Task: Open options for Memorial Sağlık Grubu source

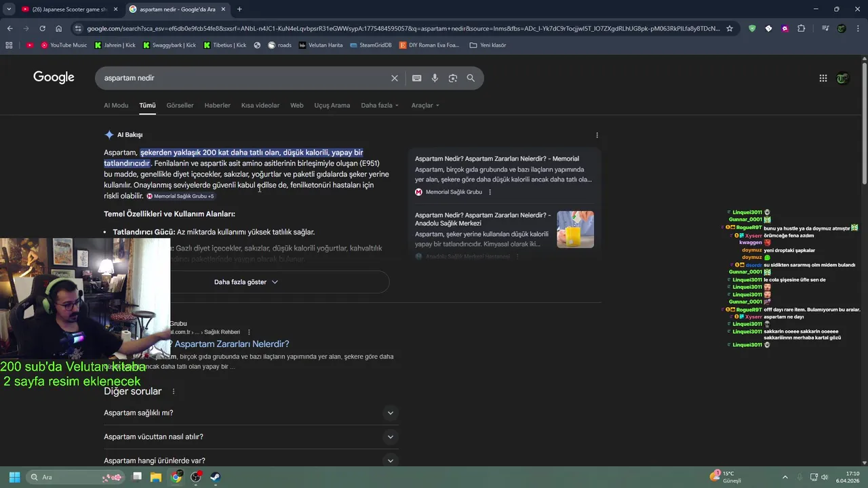Action: click(490, 192)
